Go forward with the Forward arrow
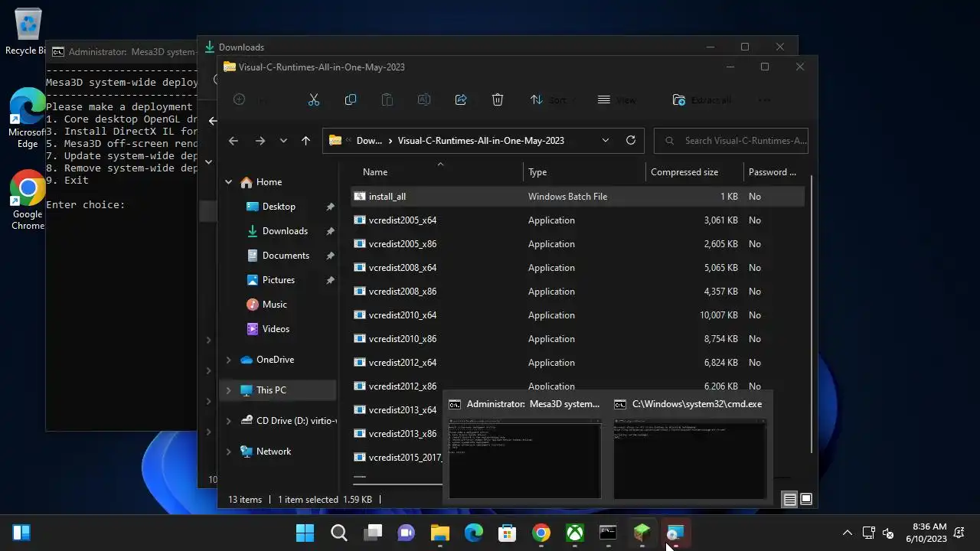980x551 pixels. pyautogui.click(x=260, y=141)
